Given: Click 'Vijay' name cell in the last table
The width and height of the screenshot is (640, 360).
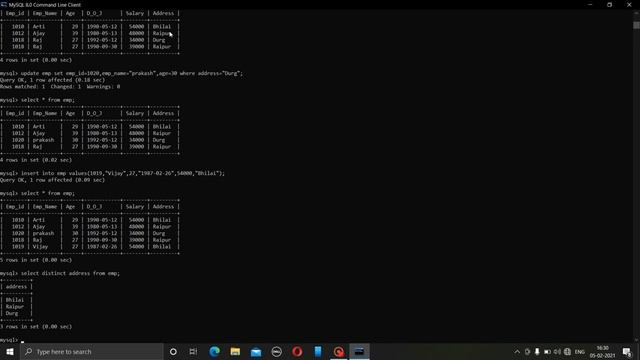Looking at the screenshot, I should tap(40, 247).
